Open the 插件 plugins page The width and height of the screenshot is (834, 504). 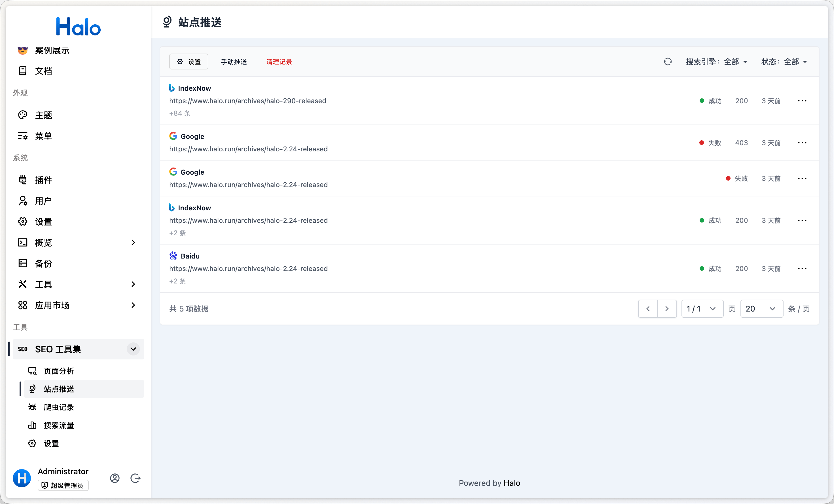point(43,180)
